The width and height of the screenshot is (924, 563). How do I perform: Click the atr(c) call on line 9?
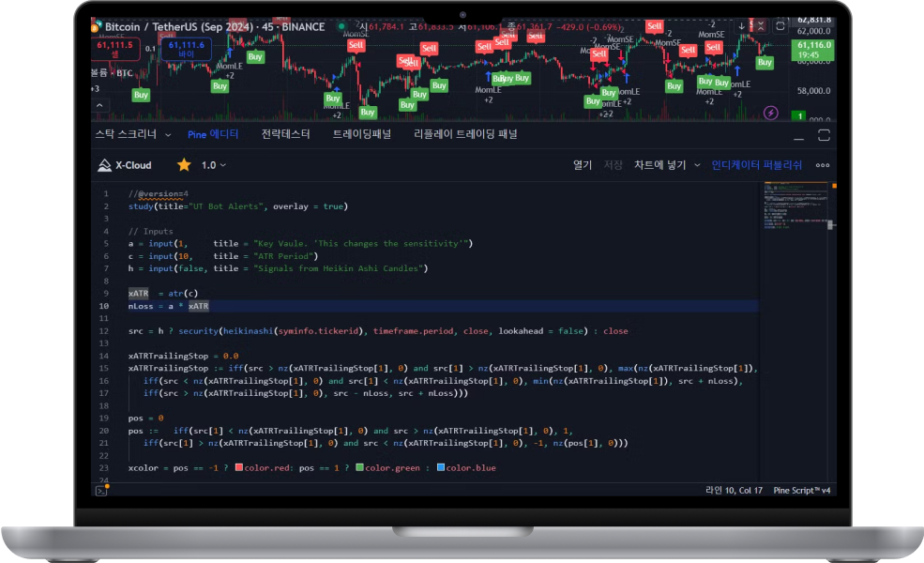pyautogui.click(x=183, y=293)
